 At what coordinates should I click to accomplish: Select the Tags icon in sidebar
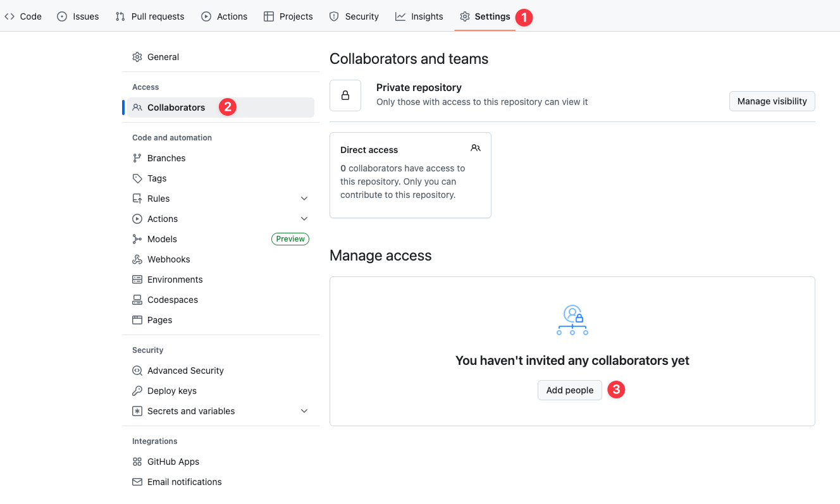point(137,178)
